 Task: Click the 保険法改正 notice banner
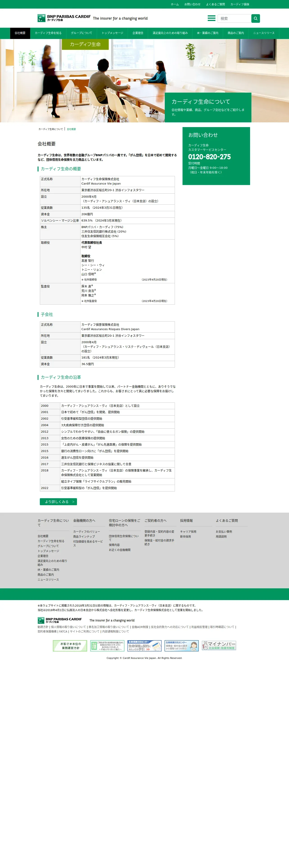(107, 646)
